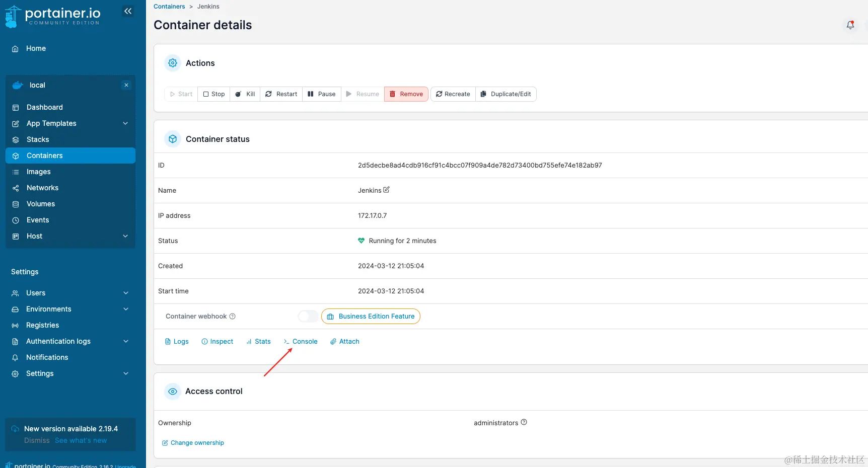Edit container name pencil icon beside Jenkins
Viewport: 868px width, 468px height.
(386, 190)
